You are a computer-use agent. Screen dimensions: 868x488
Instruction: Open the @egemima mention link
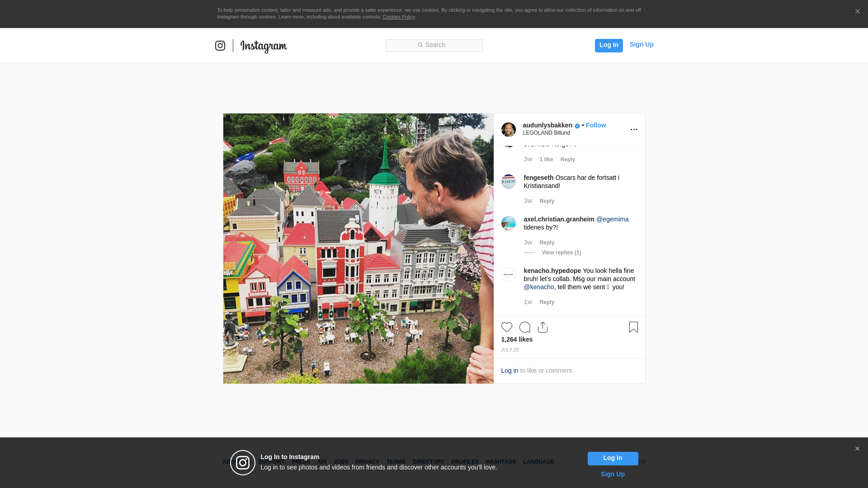pos(612,219)
